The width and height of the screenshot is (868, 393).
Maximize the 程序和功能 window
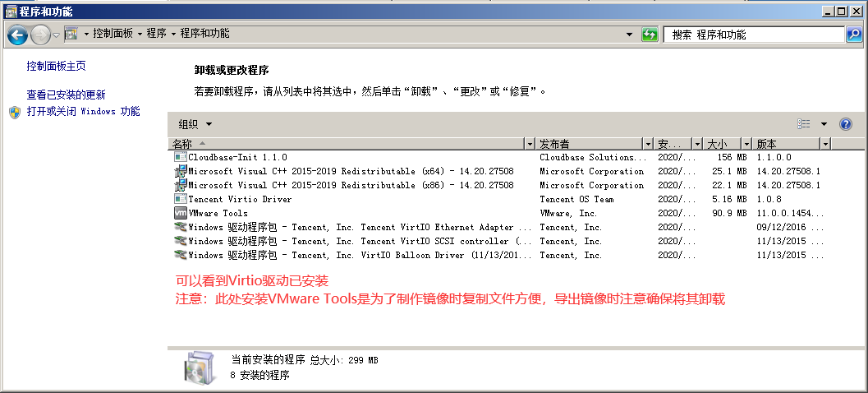pyautogui.click(x=841, y=11)
